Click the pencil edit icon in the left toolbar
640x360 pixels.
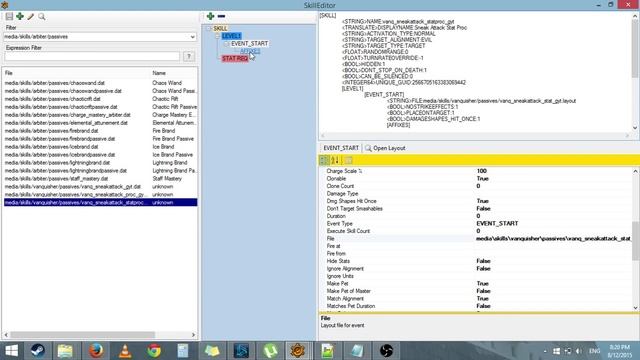[31, 16]
